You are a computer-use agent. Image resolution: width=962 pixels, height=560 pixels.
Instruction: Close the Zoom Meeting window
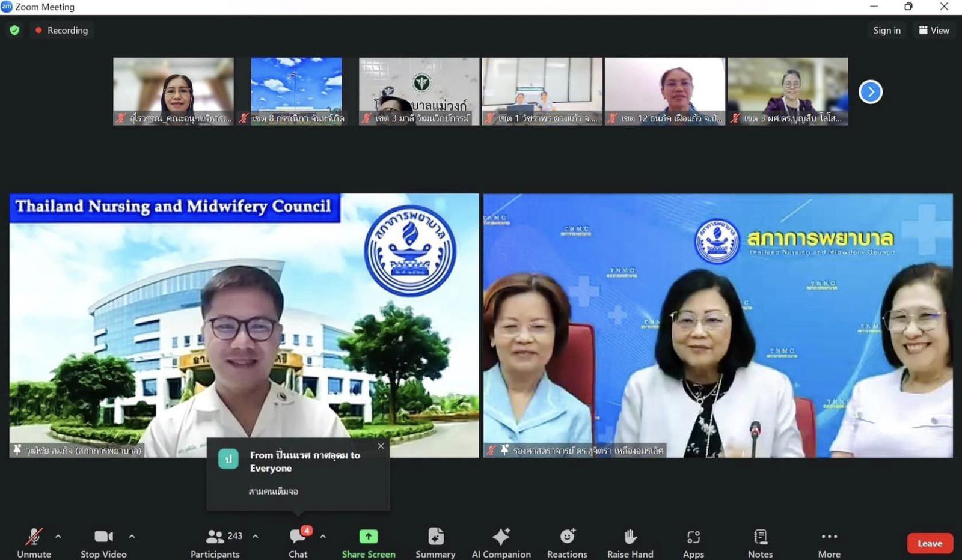tap(944, 7)
